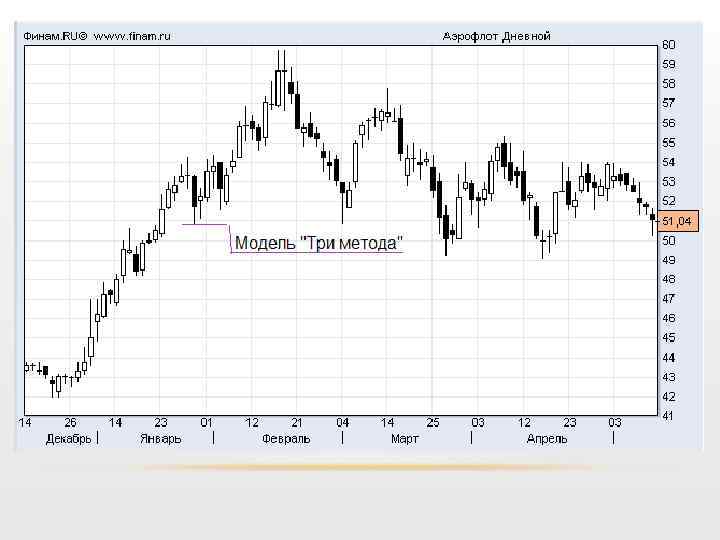720x540 pixels.
Task: Click the 57 price axis value
Action: pyautogui.click(x=668, y=103)
